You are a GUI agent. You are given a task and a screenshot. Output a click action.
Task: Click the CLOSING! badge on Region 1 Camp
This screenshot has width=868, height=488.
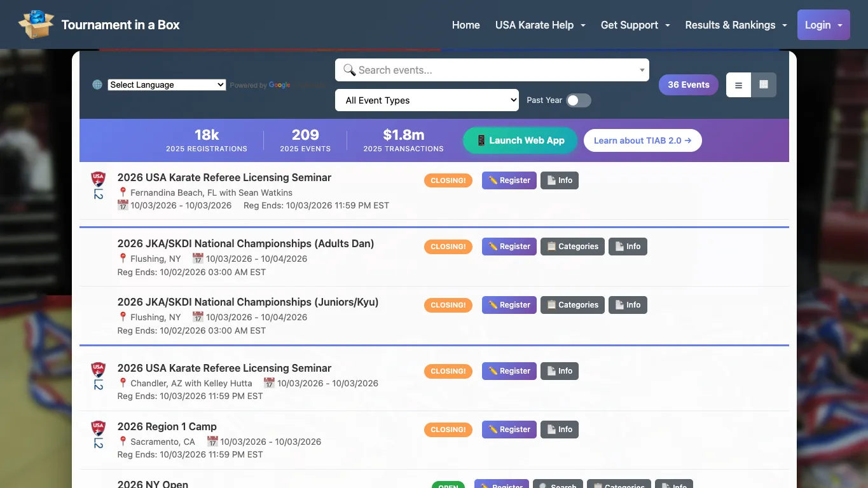[x=448, y=430]
